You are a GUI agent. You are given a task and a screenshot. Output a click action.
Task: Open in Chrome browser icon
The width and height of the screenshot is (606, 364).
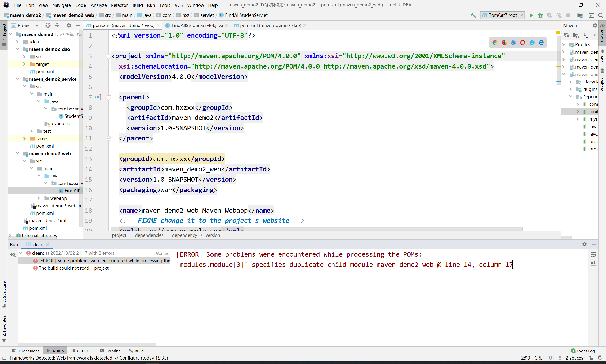(495, 43)
